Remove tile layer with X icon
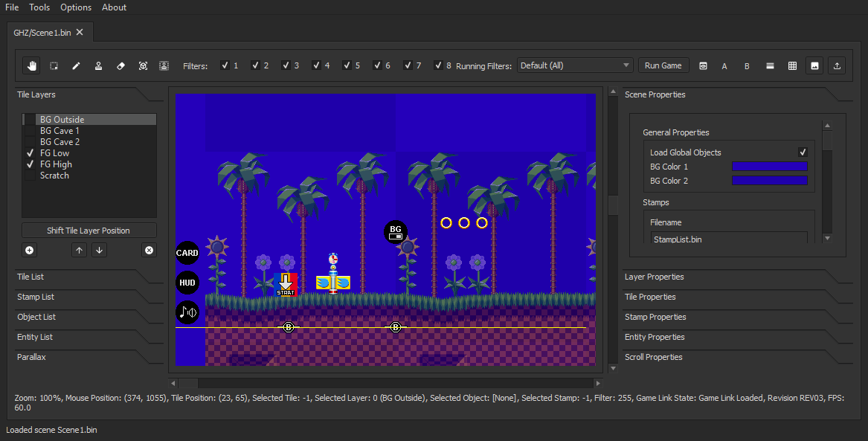Screen dimensions: 868x441 149,250
